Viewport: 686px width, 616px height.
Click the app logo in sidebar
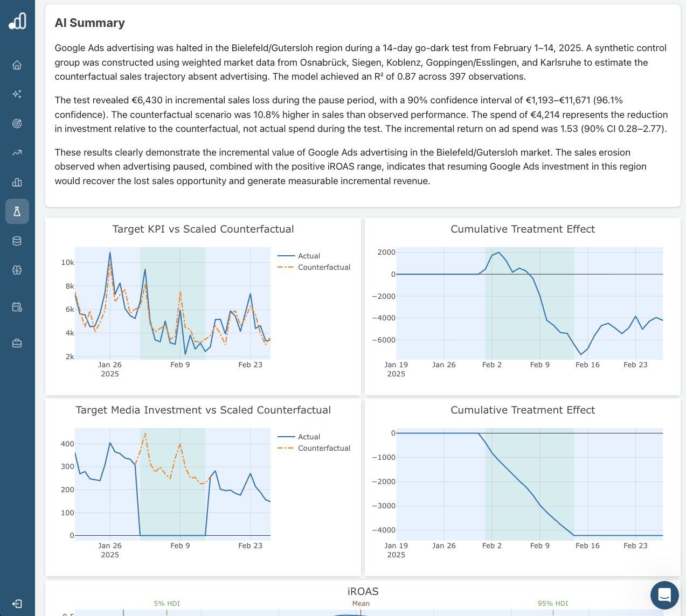click(x=17, y=21)
